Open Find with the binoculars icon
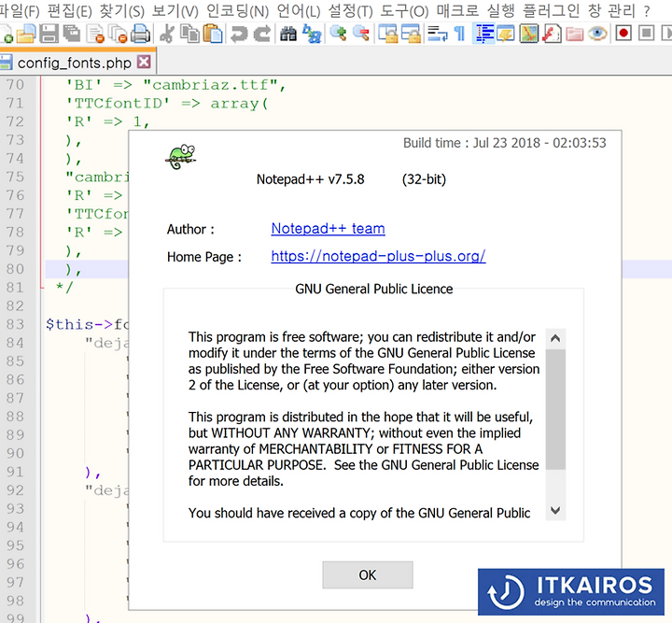Screen dimensions: 672x623 click(288, 34)
